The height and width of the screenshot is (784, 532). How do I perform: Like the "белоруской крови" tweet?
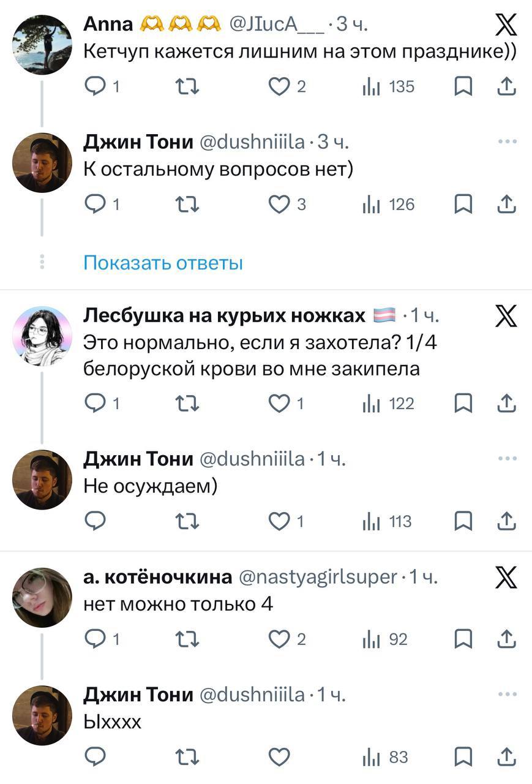[279, 404]
